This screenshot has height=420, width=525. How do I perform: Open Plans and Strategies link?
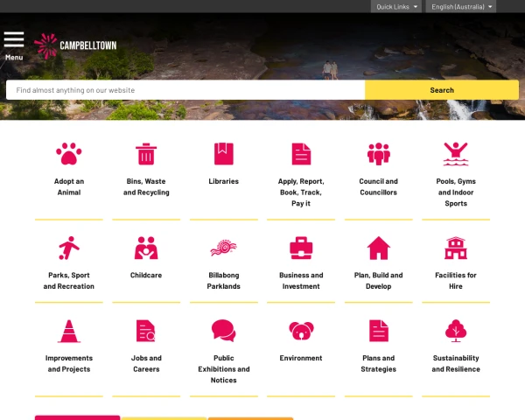(378, 363)
